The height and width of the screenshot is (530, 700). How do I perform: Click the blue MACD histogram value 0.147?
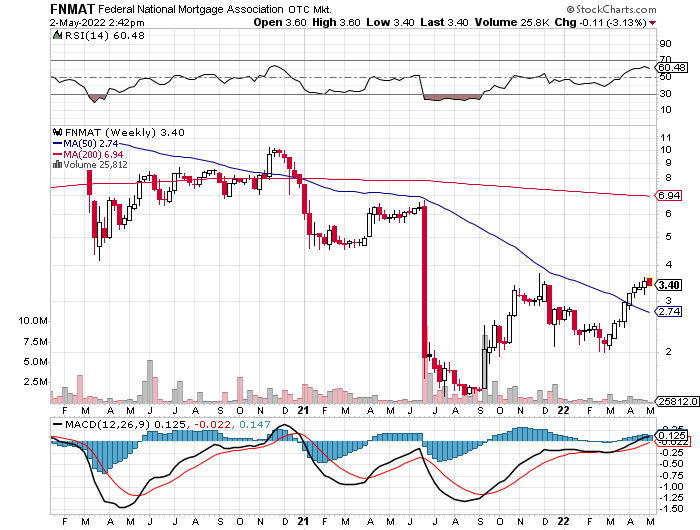click(254, 424)
